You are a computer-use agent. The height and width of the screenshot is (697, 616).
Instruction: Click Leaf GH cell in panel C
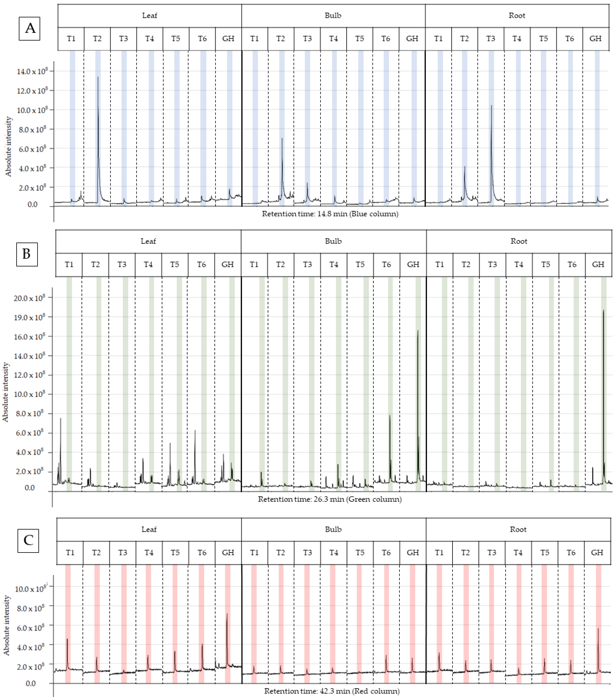point(228,553)
